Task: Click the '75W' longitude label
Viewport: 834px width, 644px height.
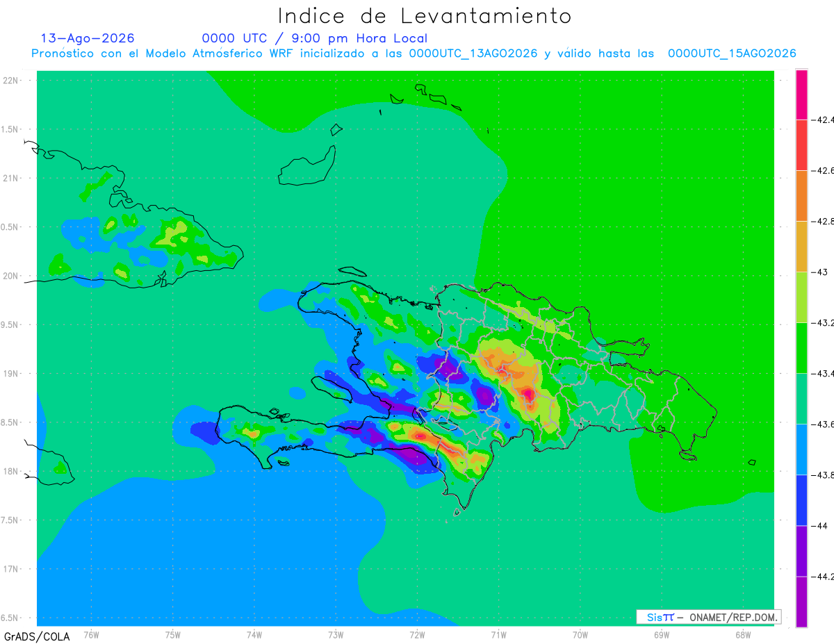Action: [x=173, y=634]
